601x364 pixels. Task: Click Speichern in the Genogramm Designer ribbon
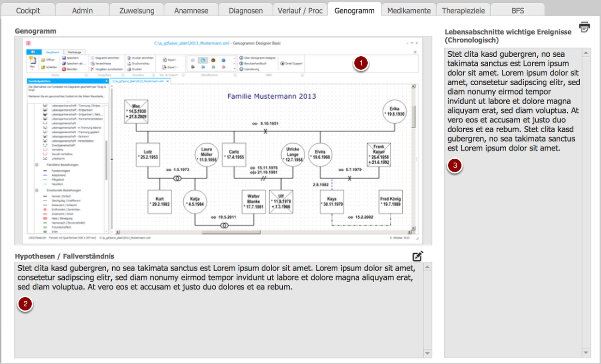pyautogui.click(x=70, y=58)
